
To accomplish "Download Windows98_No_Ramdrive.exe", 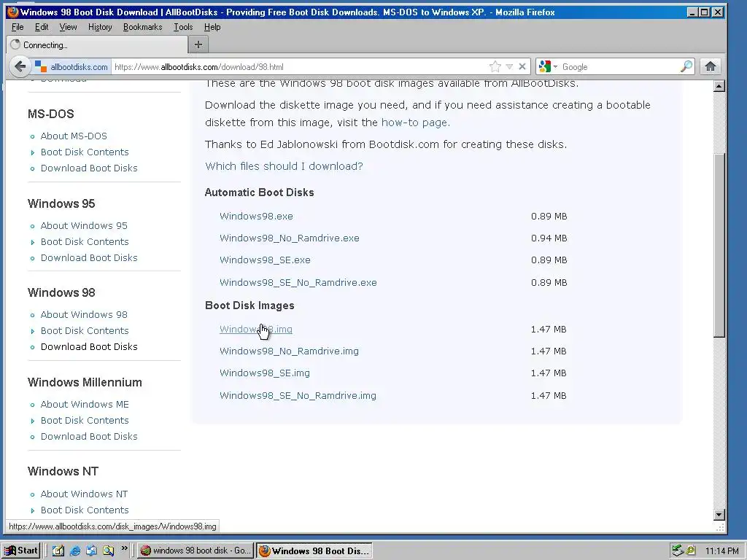I will pos(289,238).
